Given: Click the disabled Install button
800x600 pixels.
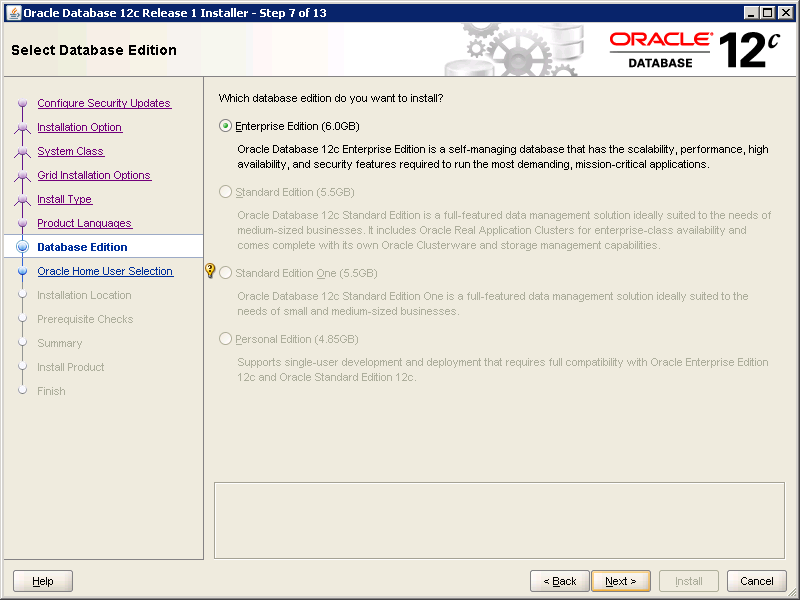Looking at the screenshot, I should [689, 581].
